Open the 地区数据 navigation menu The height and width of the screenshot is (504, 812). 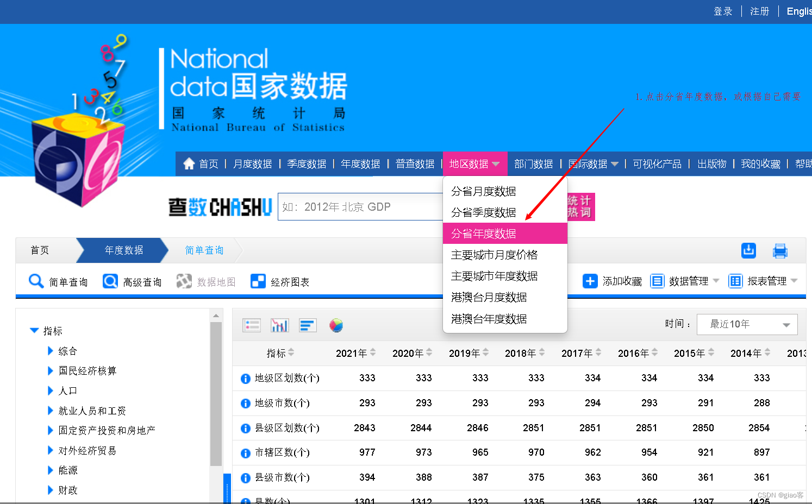[x=474, y=164]
